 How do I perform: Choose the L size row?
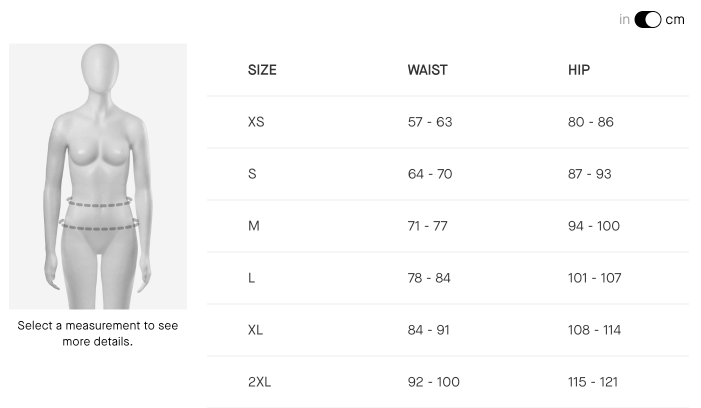[x=448, y=278]
